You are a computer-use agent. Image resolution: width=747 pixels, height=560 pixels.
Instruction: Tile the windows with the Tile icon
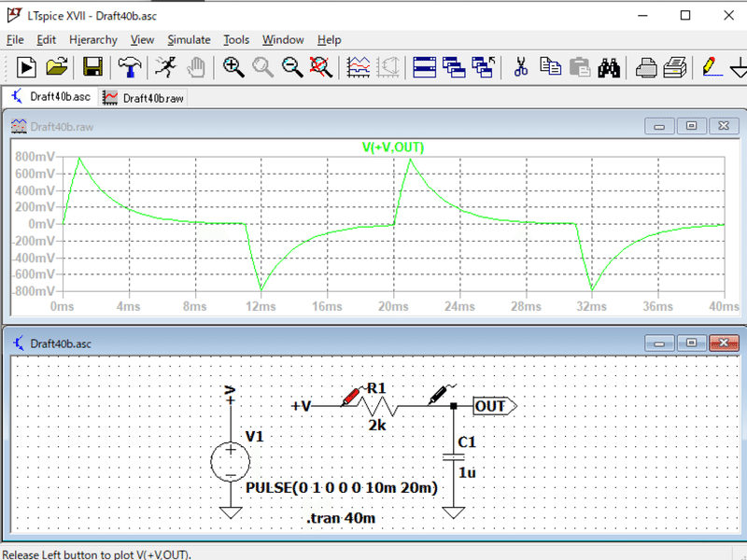(425, 67)
